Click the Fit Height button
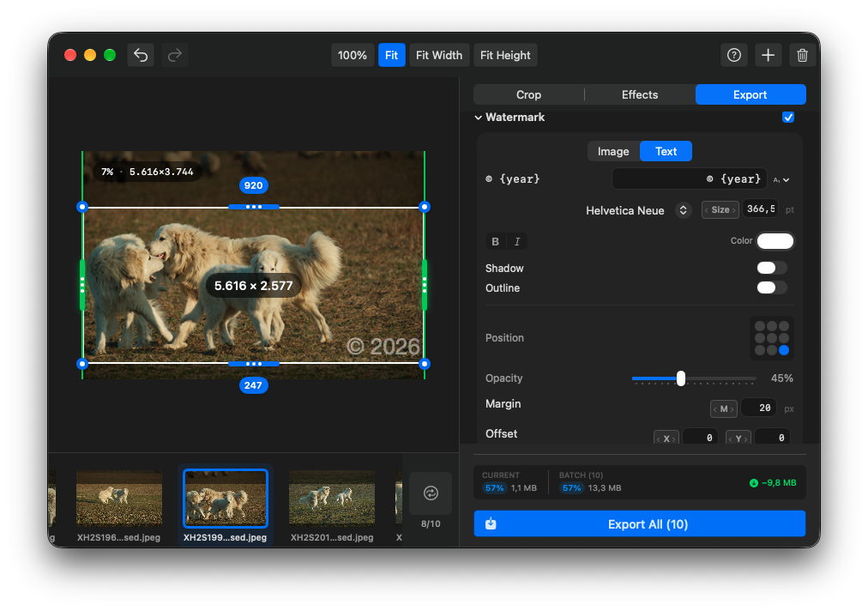The height and width of the screenshot is (611, 868). pos(505,55)
